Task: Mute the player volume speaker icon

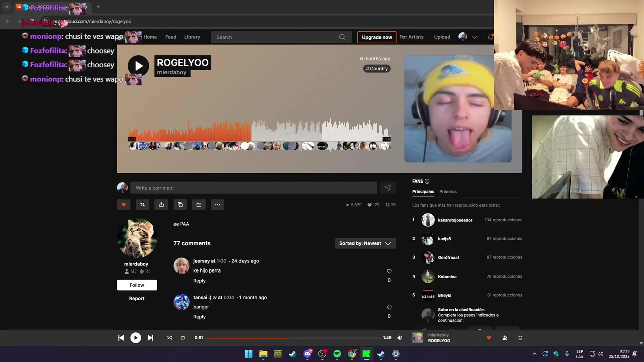Action: 400,338
